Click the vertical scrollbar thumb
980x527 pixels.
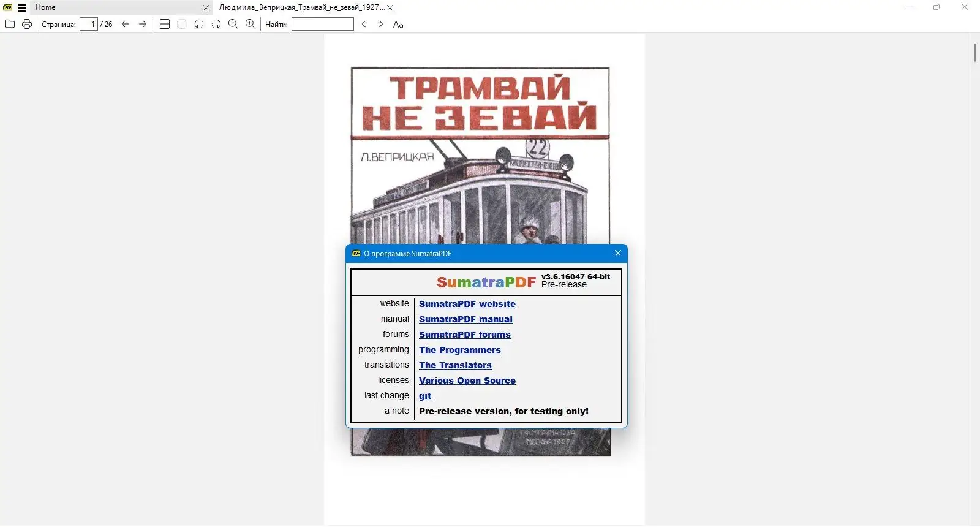click(974, 52)
